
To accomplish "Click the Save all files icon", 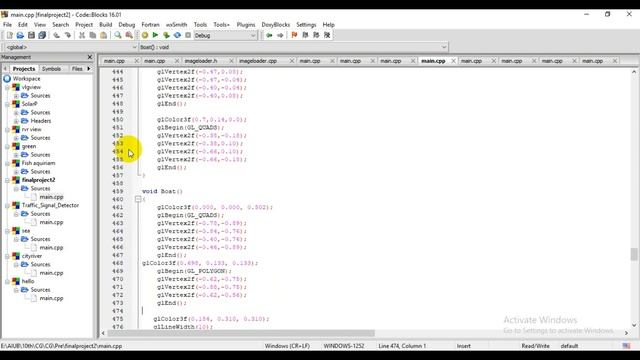I will tap(42, 36).
